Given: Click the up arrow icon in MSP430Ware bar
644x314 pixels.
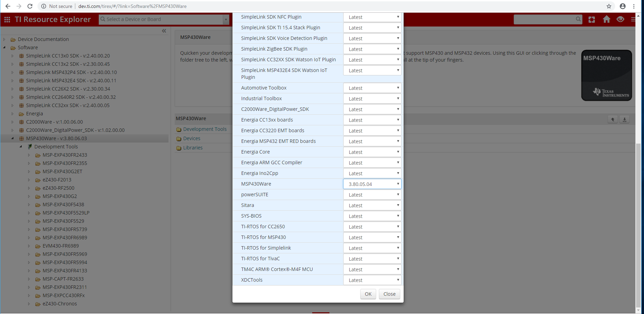Looking at the screenshot, I should coord(613,119).
